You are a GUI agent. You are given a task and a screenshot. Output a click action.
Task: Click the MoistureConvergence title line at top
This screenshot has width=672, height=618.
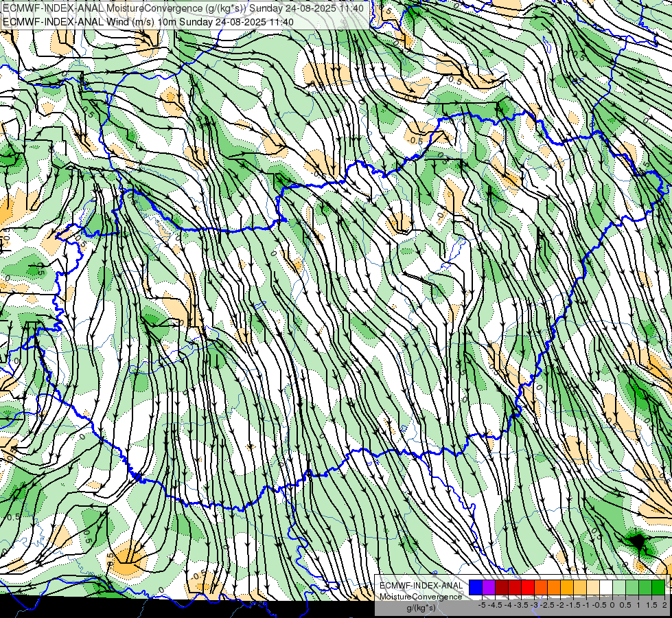click(183, 8)
